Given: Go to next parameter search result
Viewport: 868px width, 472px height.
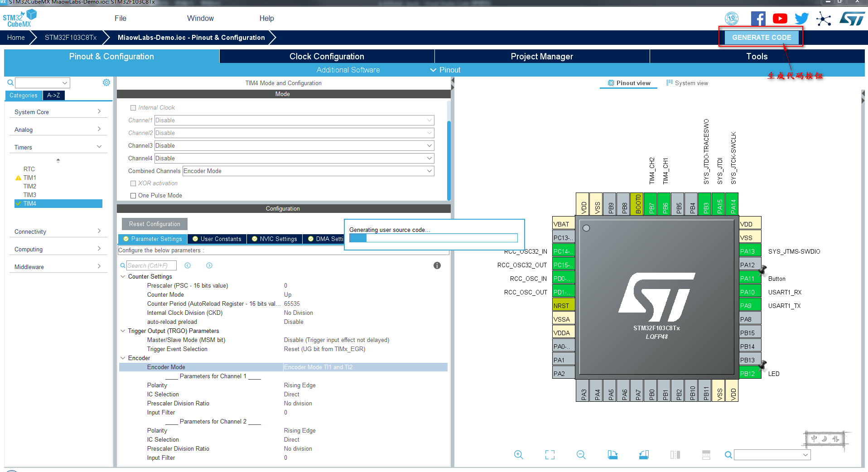Looking at the screenshot, I should 209,265.
